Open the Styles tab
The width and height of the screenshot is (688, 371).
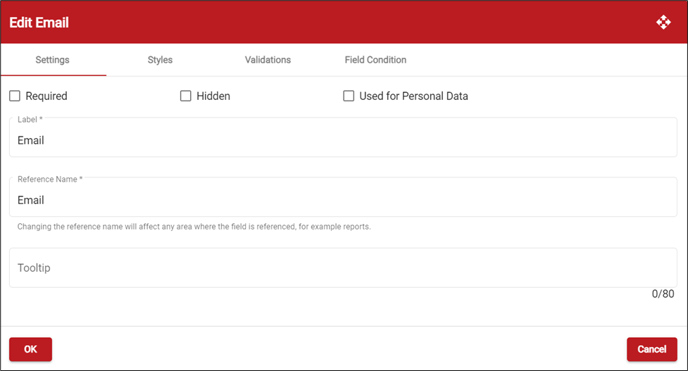[160, 60]
